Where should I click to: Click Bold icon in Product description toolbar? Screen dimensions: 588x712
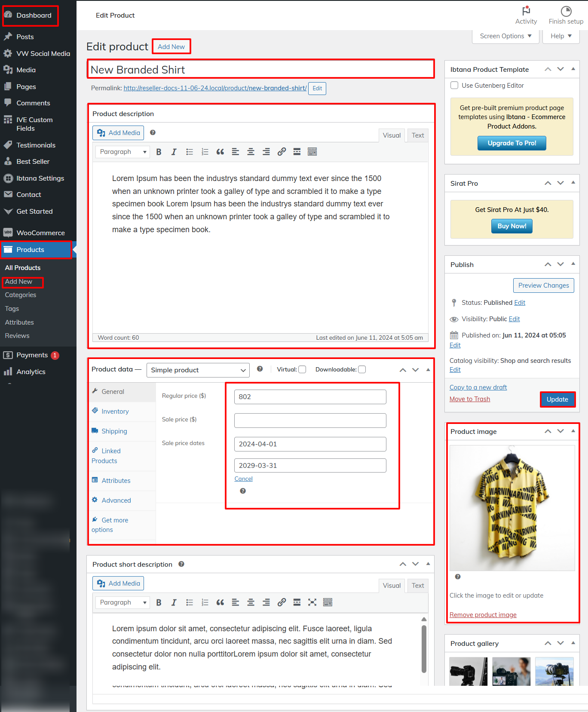coord(159,152)
